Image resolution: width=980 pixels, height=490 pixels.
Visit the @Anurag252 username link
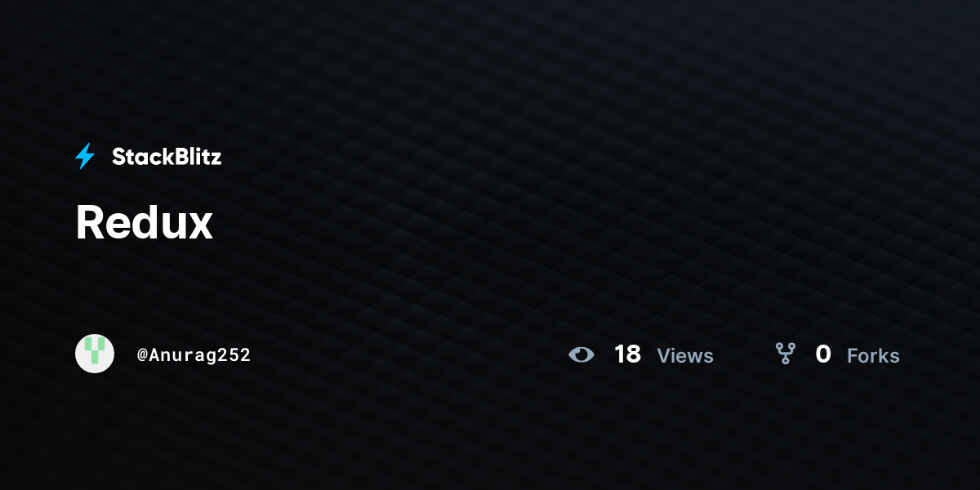194,355
